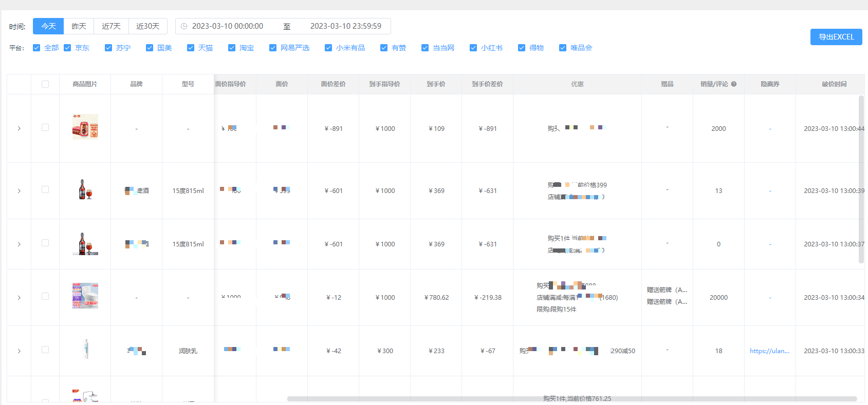The width and height of the screenshot is (868, 405).
Task: Click the 型号 column header
Action: click(x=188, y=84)
